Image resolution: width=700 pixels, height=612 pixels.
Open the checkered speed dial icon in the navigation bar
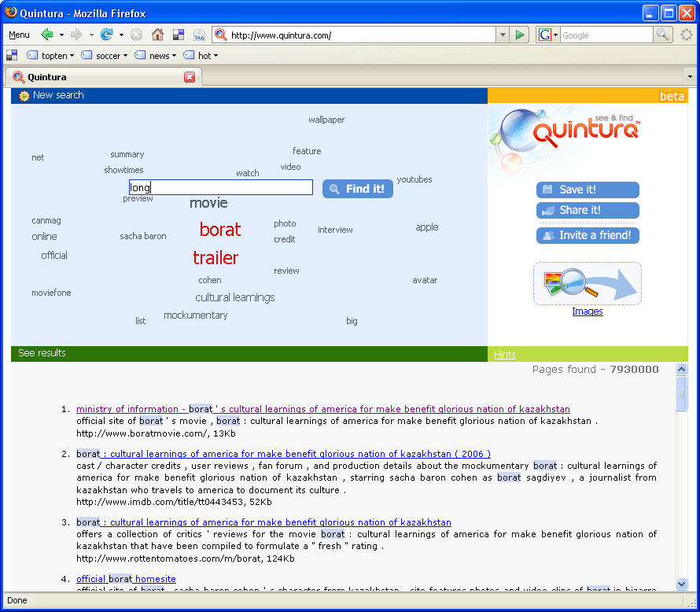pyautogui.click(x=178, y=35)
